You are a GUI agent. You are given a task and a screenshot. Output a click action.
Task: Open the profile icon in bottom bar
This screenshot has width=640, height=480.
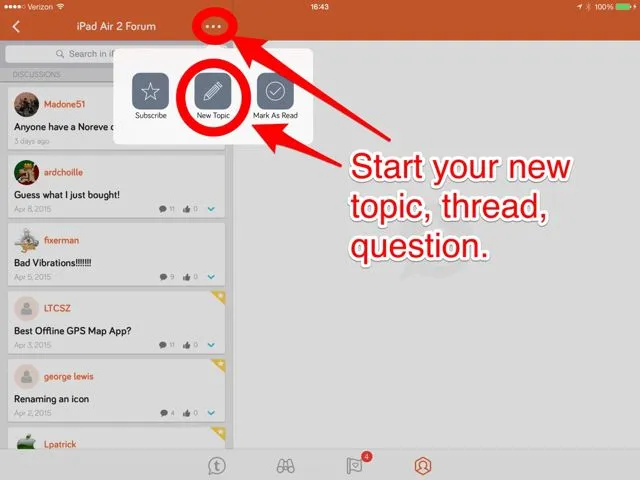click(x=424, y=465)
